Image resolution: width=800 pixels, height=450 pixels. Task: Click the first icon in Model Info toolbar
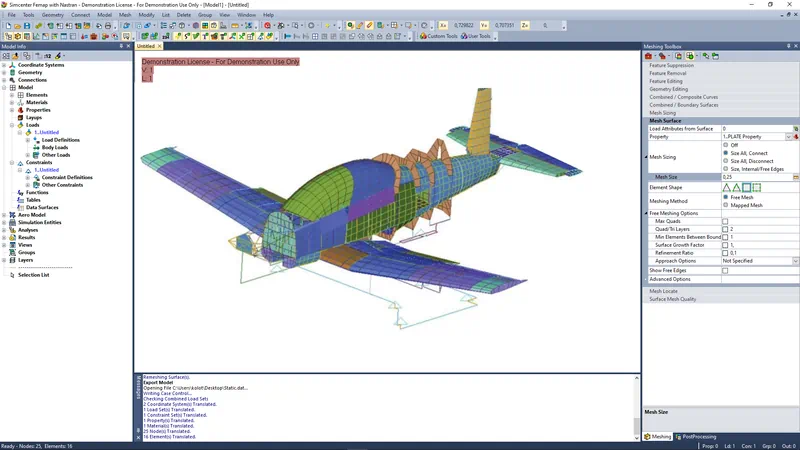[x=6, y=56]
